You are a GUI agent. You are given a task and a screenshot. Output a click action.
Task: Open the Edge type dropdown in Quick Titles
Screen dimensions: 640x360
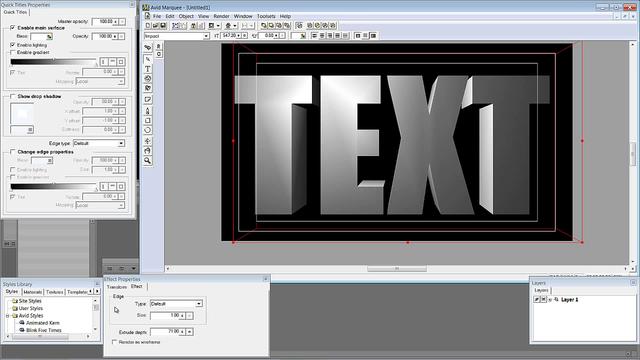coord(99,143)
